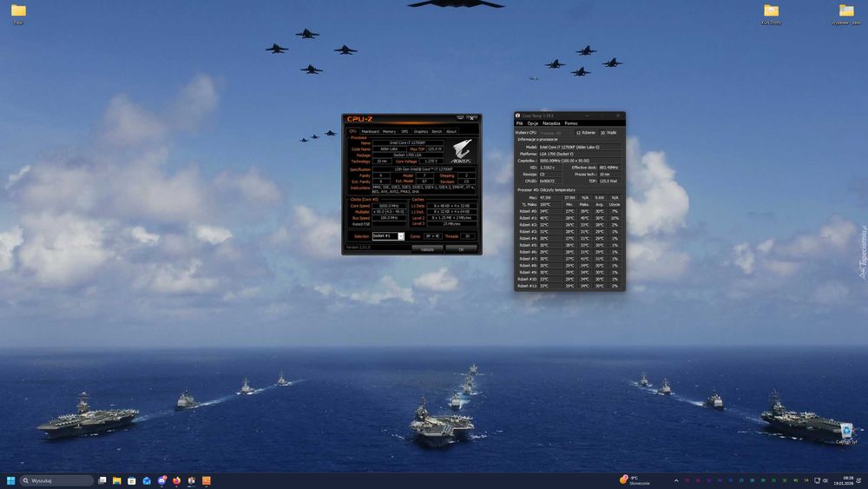
Task: Click the Moc value 47.5W in Core Temp
Action: click(550, 198)
